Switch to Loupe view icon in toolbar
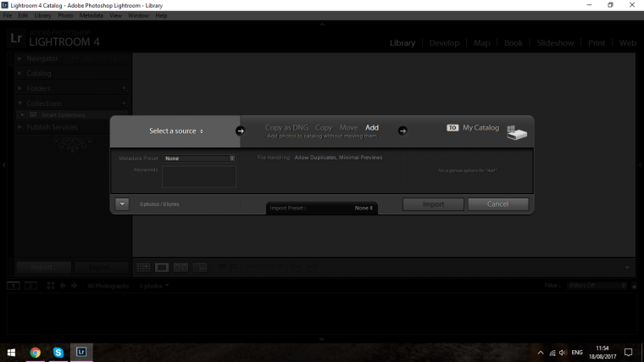This screenshot has height=362, width=644. click(x=162, y=268)
